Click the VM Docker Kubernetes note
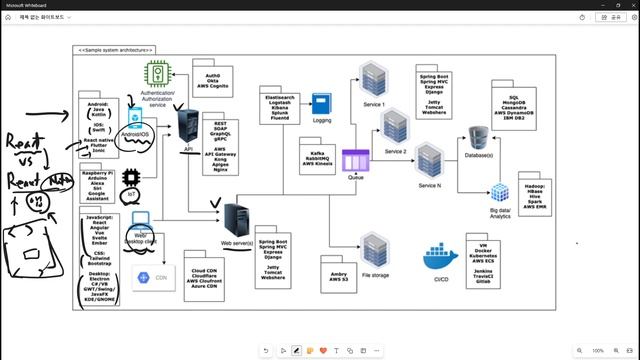The height and width of the screenshot is (360, 640). click(483, 261)
